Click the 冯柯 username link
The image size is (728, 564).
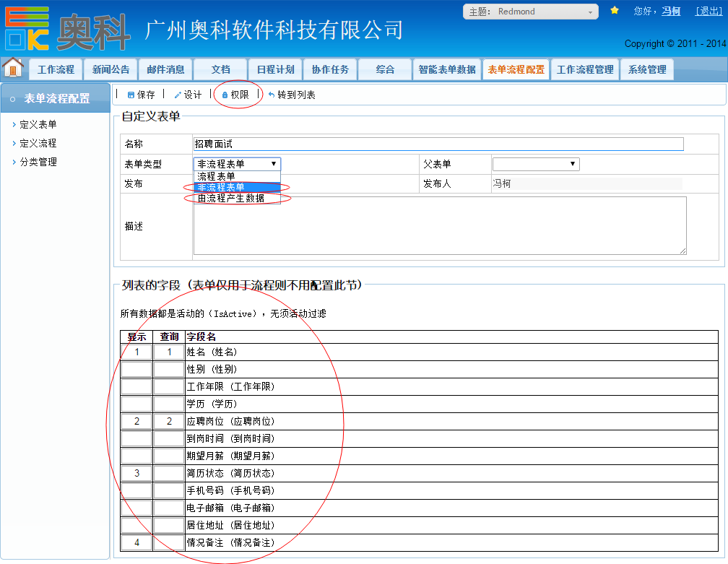[x=671, y=11]
